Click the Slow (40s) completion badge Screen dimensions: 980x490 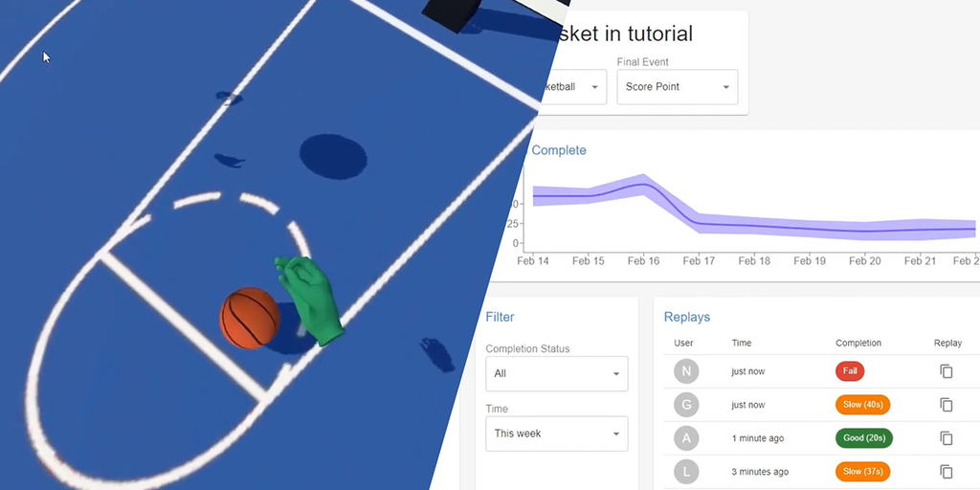pyautogui.click(x=862, y=405)
